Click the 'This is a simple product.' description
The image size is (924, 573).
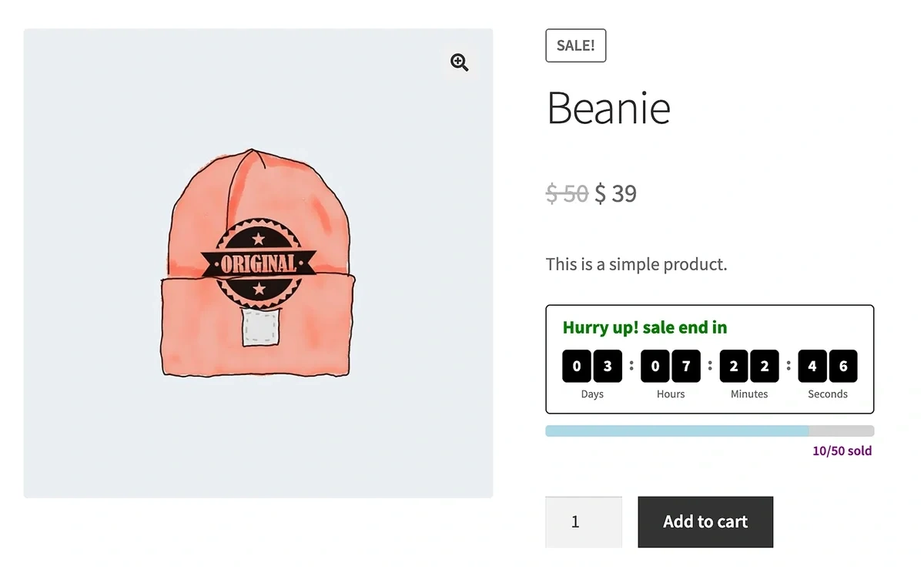[x=636, y=264]
